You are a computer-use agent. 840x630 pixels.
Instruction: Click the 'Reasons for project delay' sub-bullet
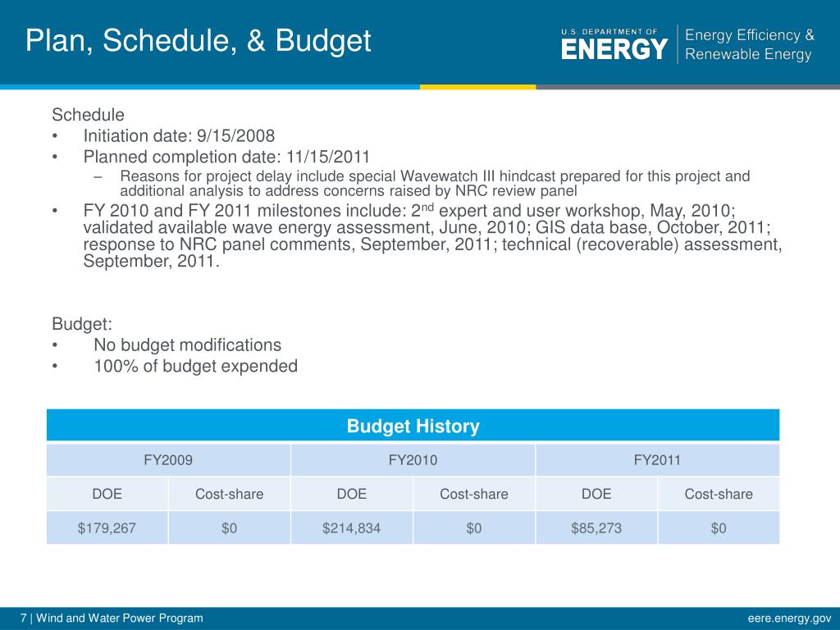pos(435,183)
